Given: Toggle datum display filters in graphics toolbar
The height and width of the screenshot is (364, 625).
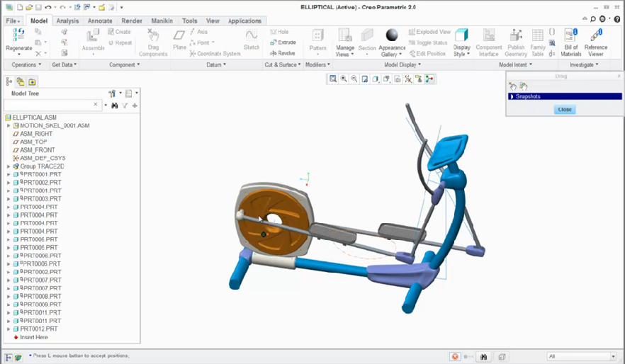Looking at the screenshot, I should point(408,79).
